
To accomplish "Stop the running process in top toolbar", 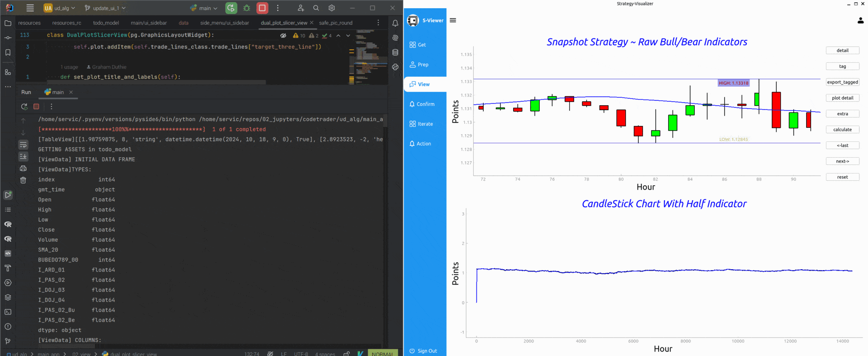I will [x=262, y=8].
